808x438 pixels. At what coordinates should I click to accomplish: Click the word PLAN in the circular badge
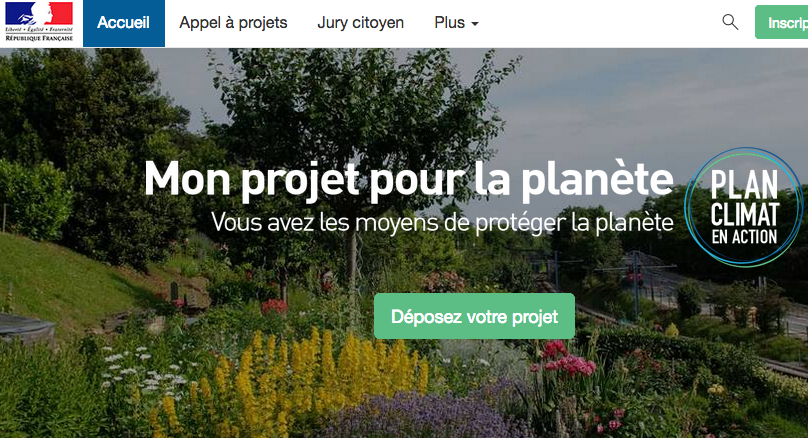[744, 184]
